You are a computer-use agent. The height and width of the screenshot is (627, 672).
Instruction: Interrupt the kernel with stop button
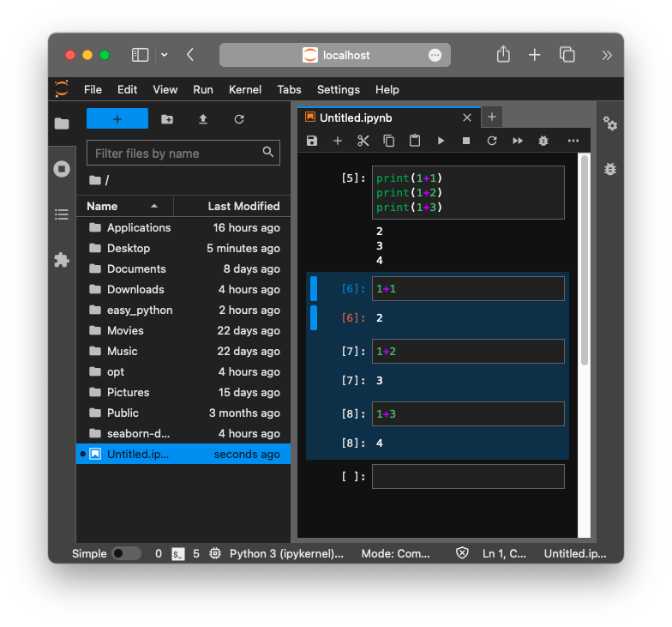click(466, 141)
